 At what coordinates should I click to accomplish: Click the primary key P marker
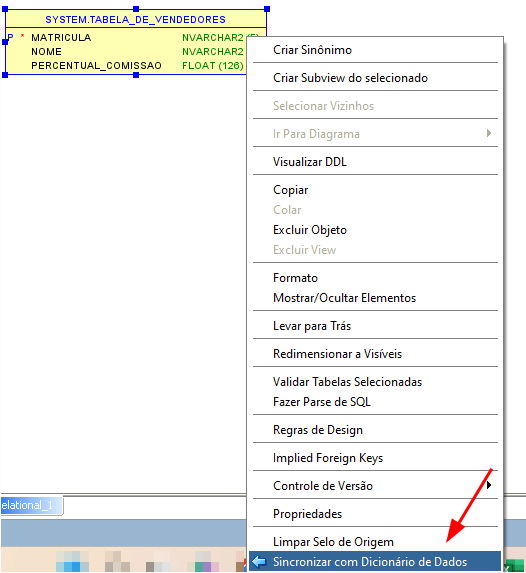coord(11,37)
